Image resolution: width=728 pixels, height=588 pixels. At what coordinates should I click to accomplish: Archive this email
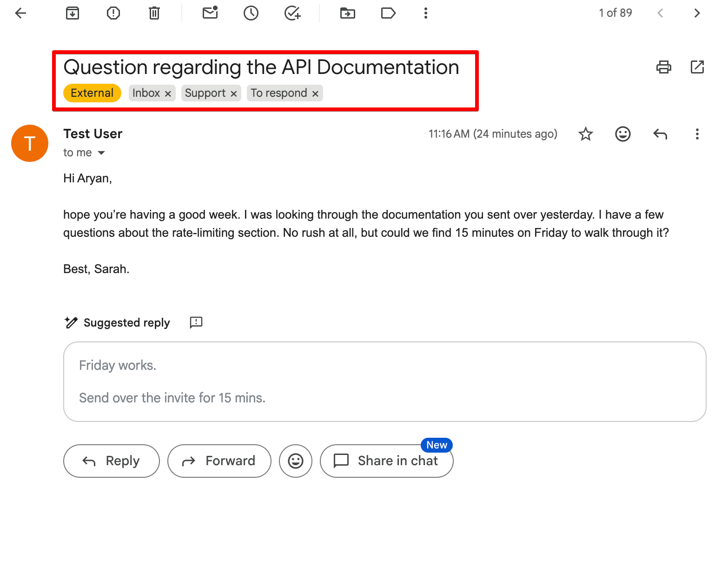pos(73,13)
